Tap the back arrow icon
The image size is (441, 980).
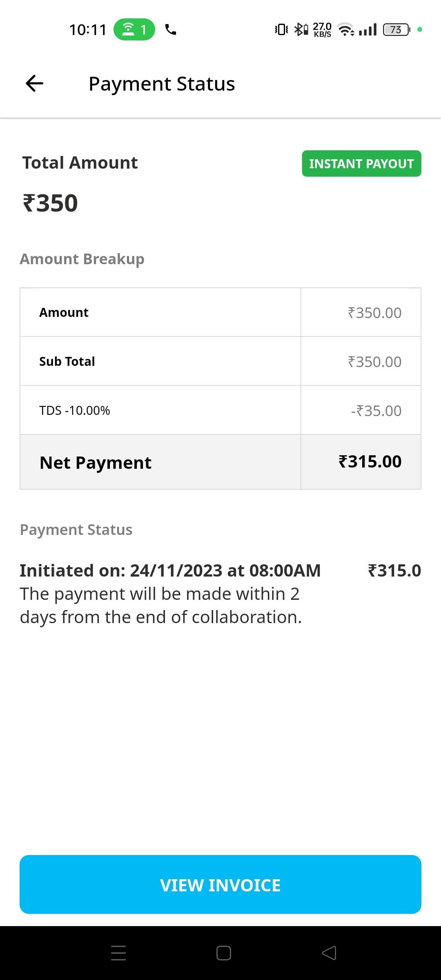(x=34, y=83)
